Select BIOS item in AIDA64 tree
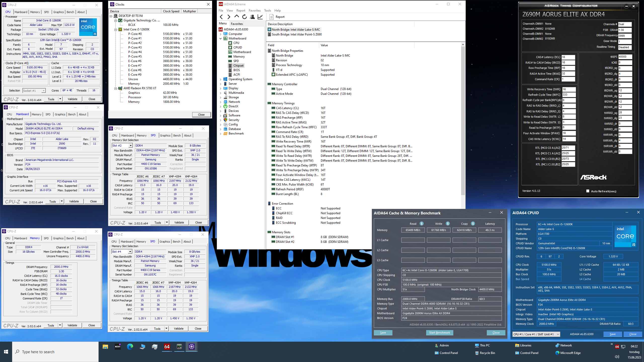Screen dimensions: 644x362 [x=236, y=70]
